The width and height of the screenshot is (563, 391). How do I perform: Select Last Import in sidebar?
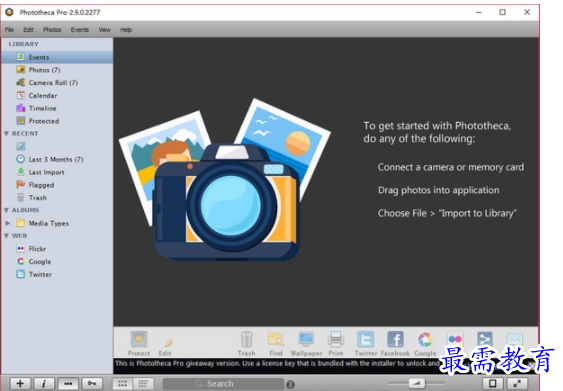[57, 172]
